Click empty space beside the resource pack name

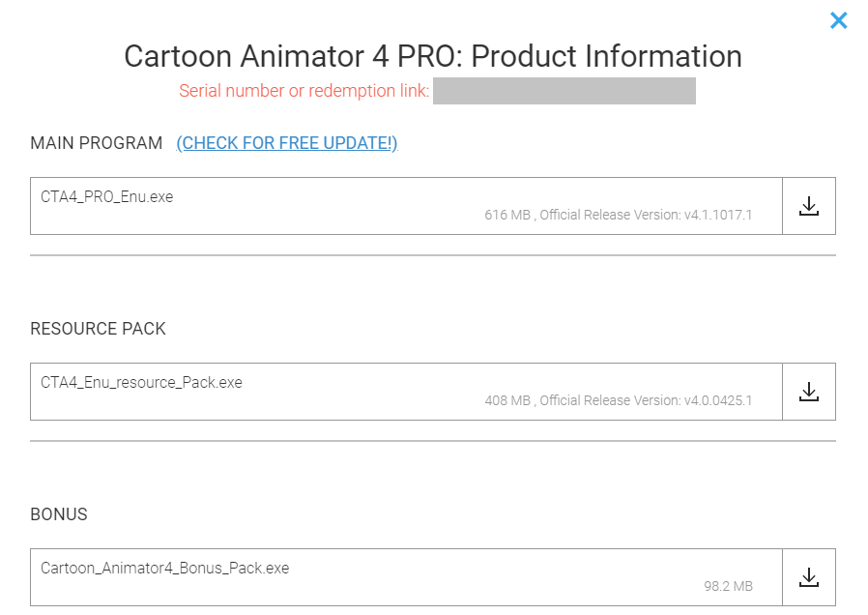(483, 383)
